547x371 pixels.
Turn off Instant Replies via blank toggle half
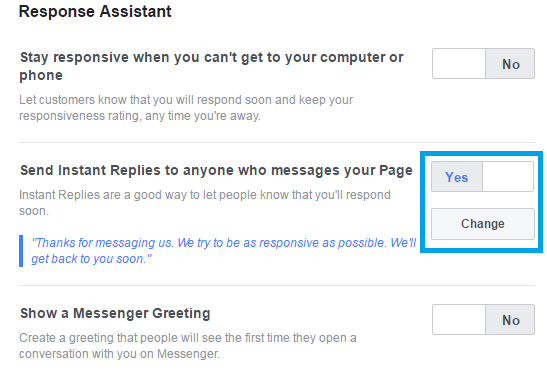508,177
